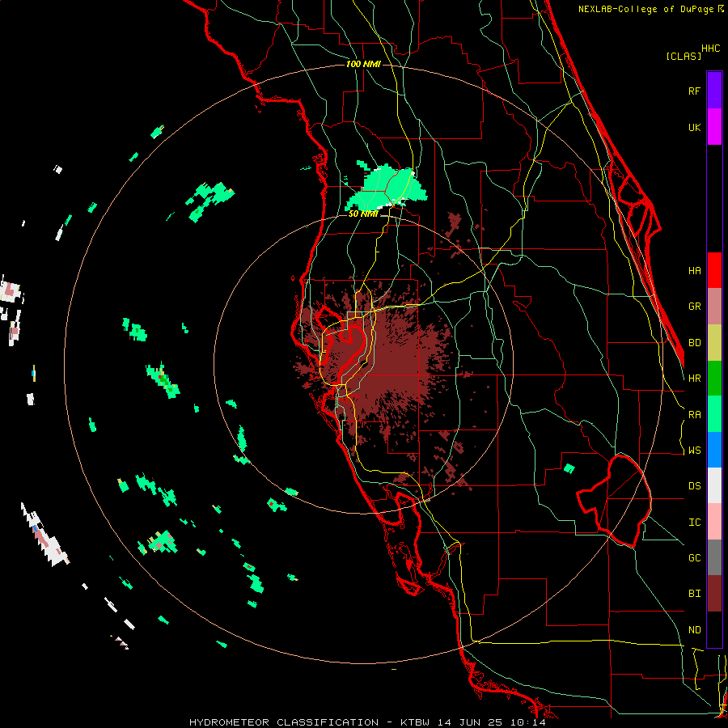Click the HR dark green legend swatch
This screenshot has height=728, width=728.
point(714,378)
